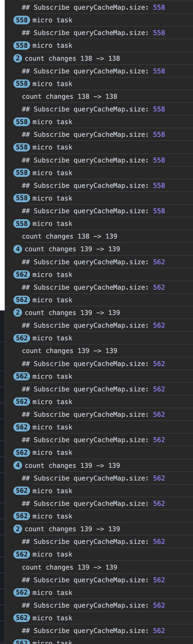Click the 4 badge on the last count changes entry
The height and width of the screenshot is (644, 193).
click(18, 465)
